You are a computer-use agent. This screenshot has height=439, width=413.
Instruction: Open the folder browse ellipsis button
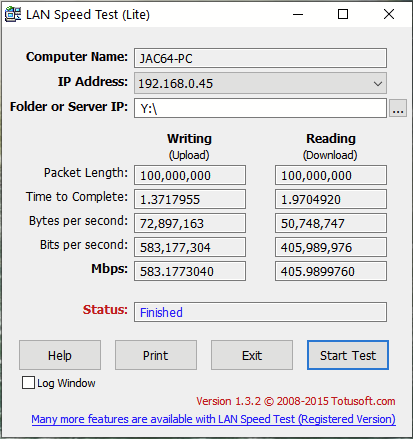coord(398,108)
